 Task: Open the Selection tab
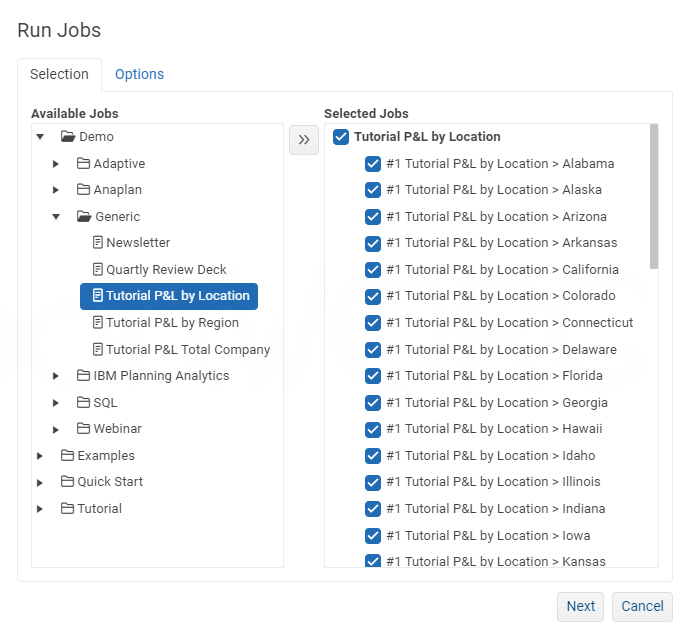(59, 74)
